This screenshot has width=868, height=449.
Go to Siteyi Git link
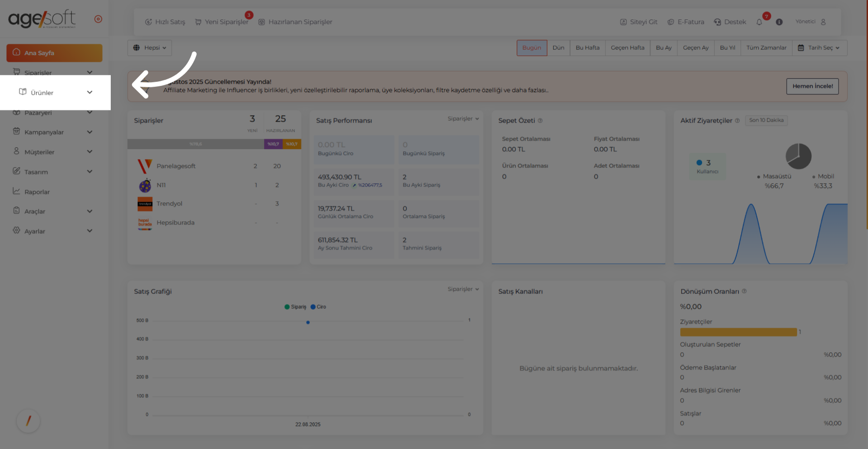(x=639, y=22)
